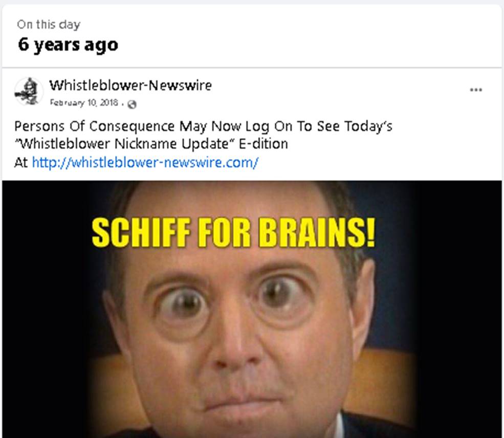Click the word BRAINS! in the meme caption

317,233
